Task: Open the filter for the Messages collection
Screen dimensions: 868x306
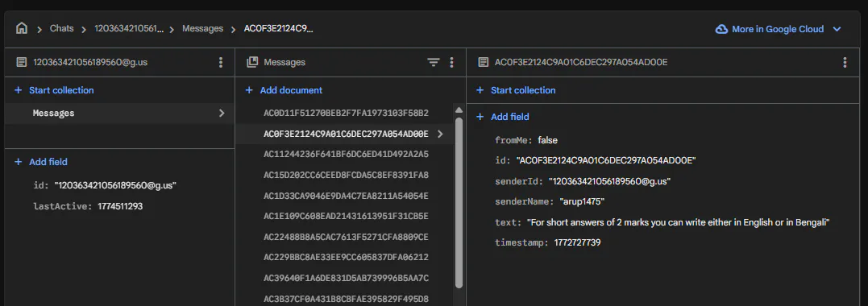Action: (434, 63)
